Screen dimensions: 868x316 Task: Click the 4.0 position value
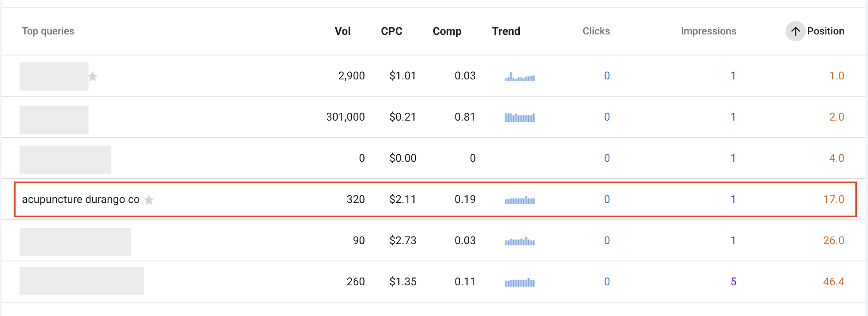(836, 158)
